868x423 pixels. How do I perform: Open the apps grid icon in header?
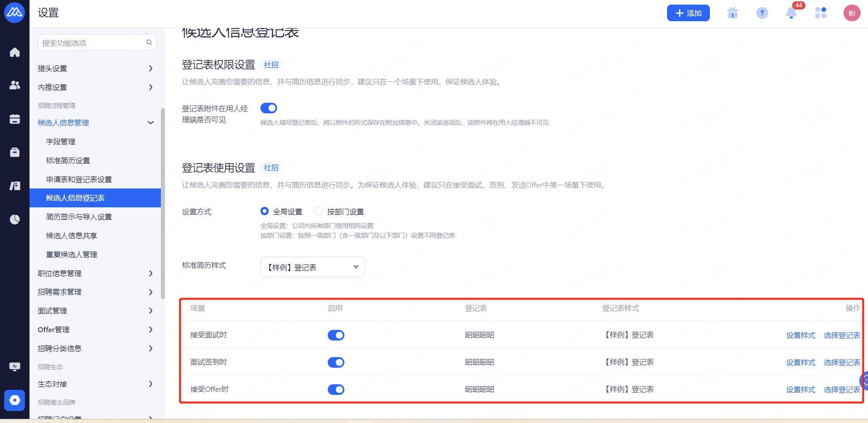[821, 13]
